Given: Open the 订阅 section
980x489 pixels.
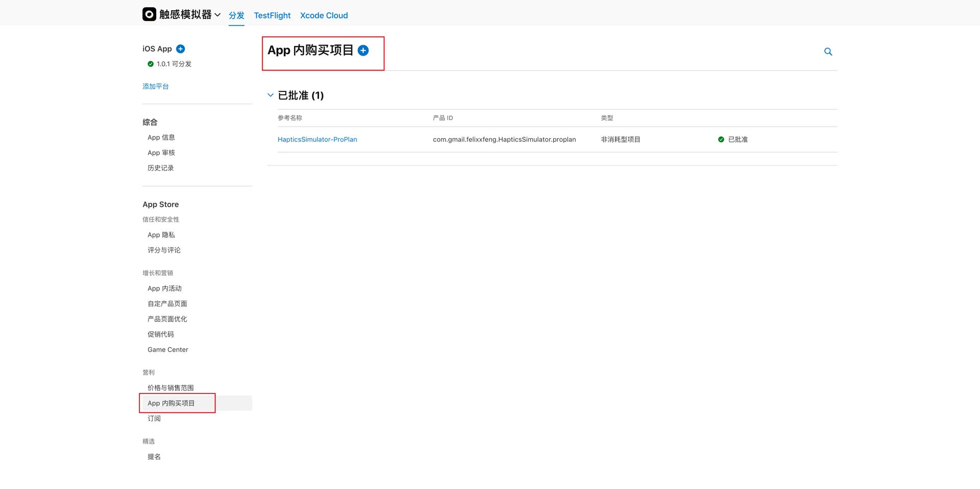Looking at the screenshot, I should coord(154,418).
